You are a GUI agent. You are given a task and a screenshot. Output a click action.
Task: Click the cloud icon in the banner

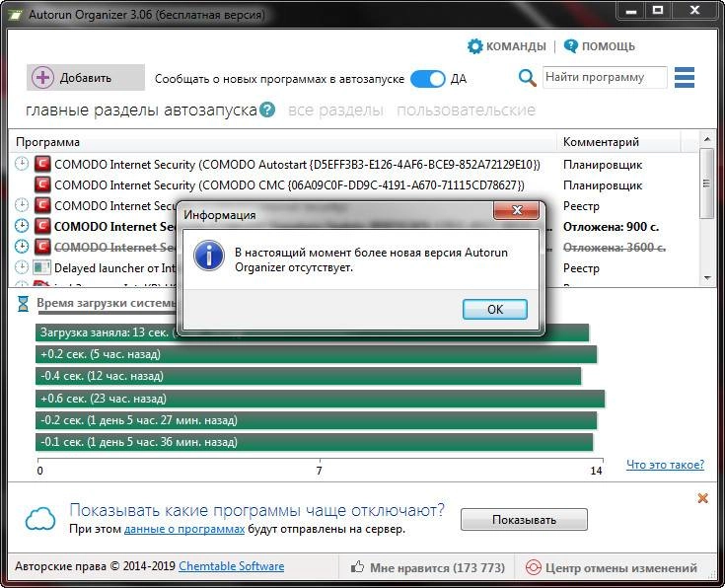[40, 519]
